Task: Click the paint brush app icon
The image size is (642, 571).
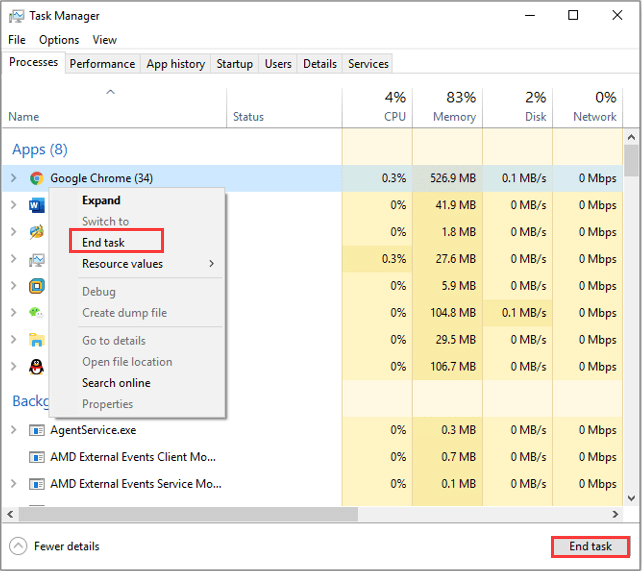Action: click(36, 232)
